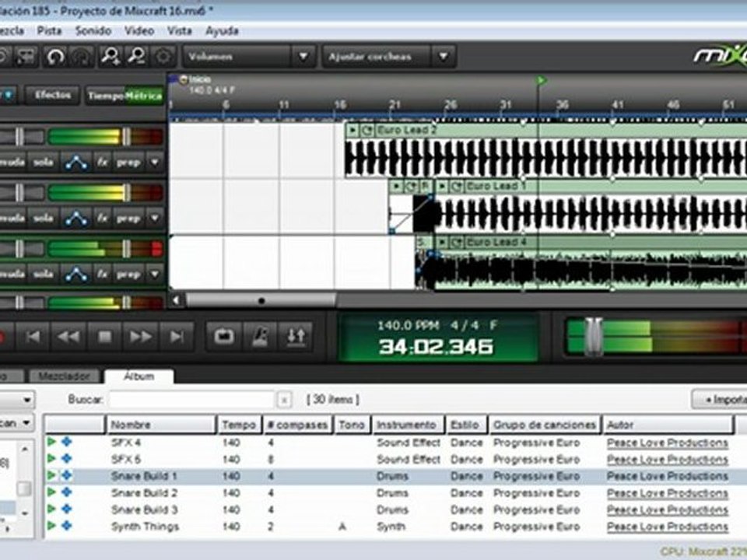Select the Álbum tab
This screenshot has width=747, height=560.
click(139, 376)
